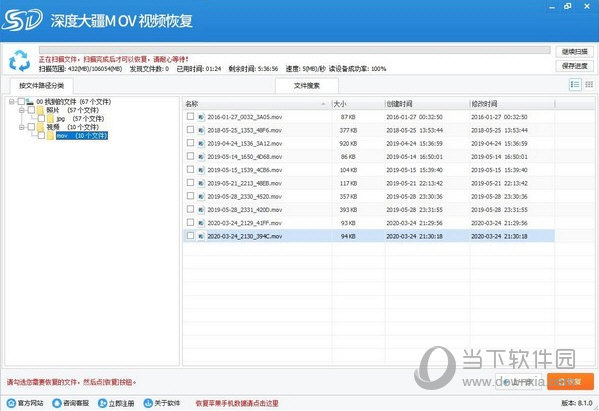Screen dimensions: 599x411
Task: Open the 官方网站 link text
Action: point(31,403)
